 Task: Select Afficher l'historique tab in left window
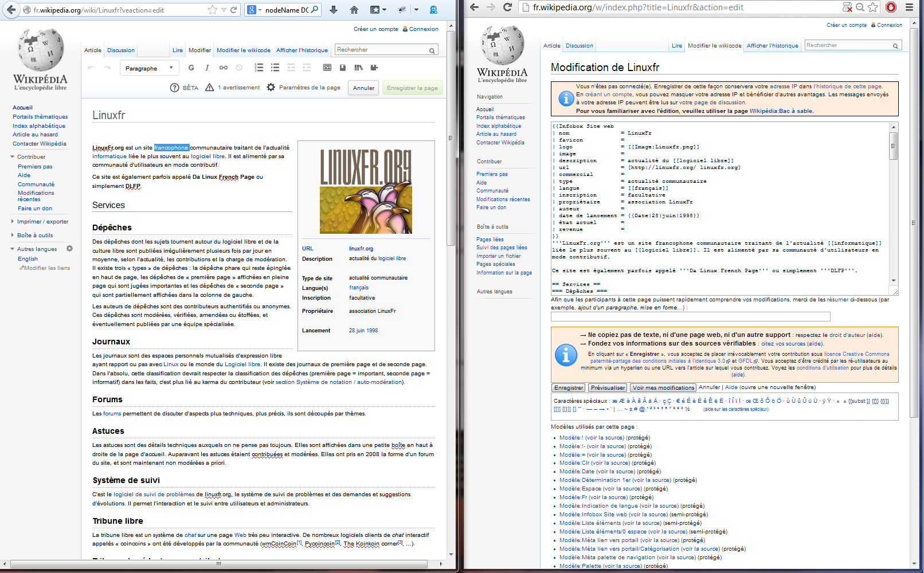[302, 50]
